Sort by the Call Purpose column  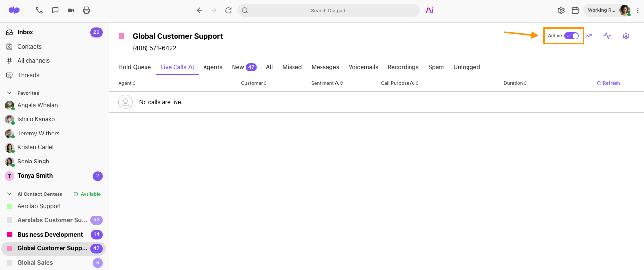pos(400,83)
